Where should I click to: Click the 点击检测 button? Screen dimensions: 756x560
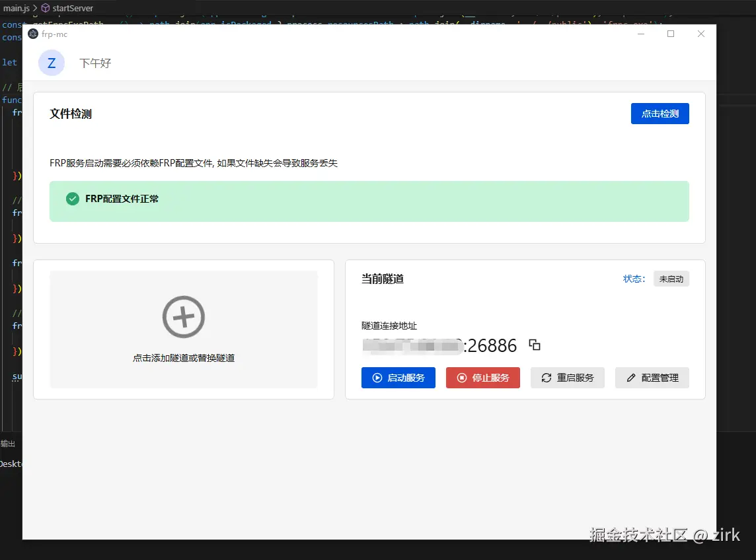[660, 114]
